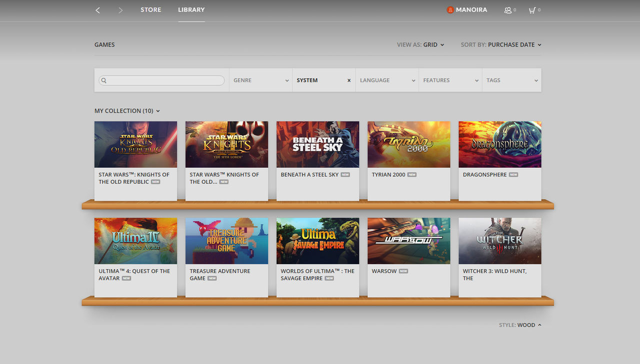Viewport: 640px width, 364px height.
Task: Open the Features filter dropdown
Action: [x=450, y=80]
